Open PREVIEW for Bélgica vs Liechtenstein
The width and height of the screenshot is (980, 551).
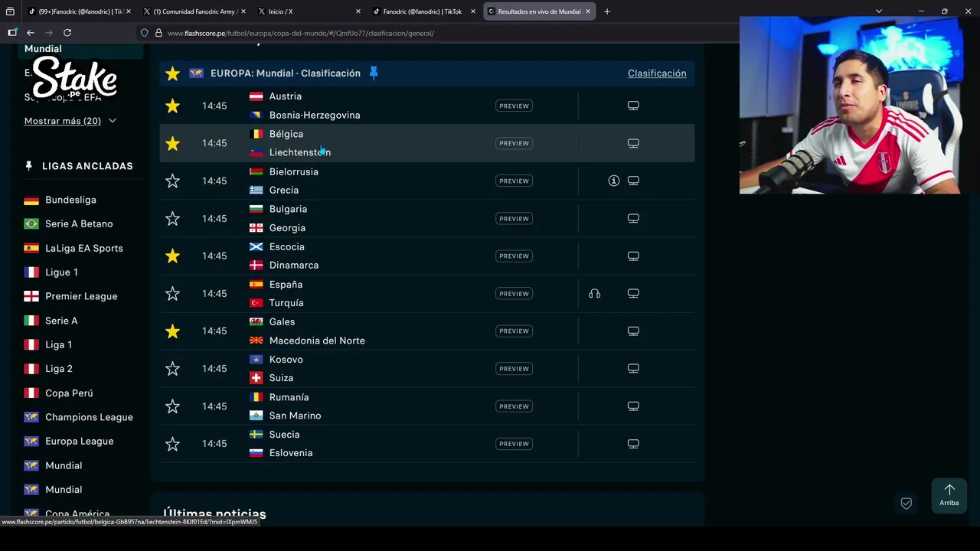point(514,143)
